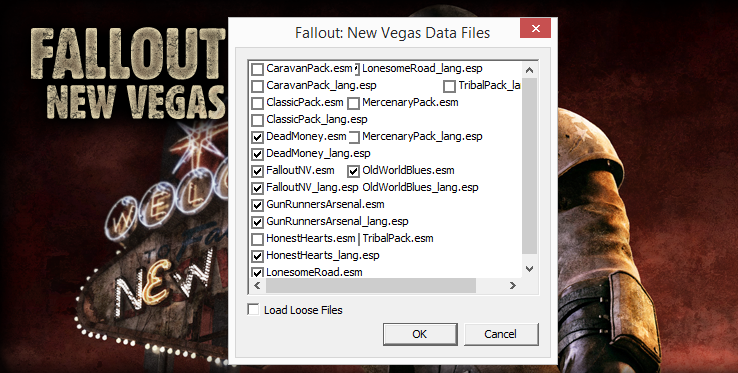Uncheck the DeadMoney.esm checkbox
This screenshot has height=373, width=738.
click(x=257, y=137)
